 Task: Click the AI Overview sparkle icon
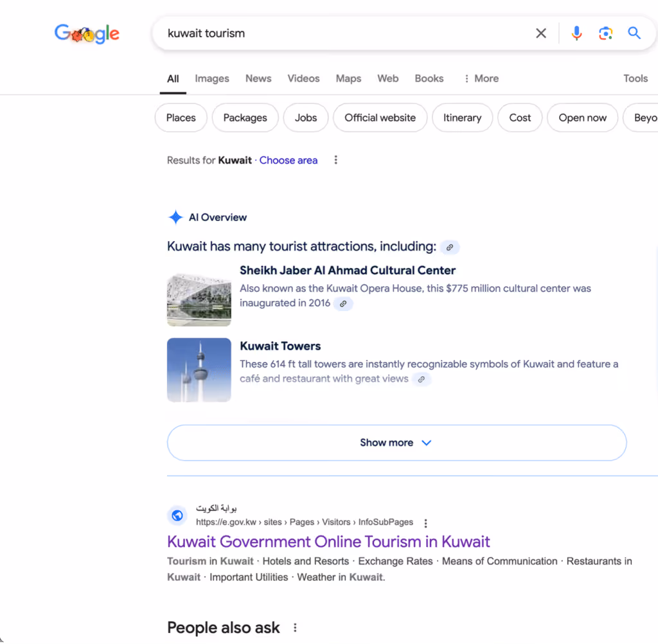pos(175,217)
